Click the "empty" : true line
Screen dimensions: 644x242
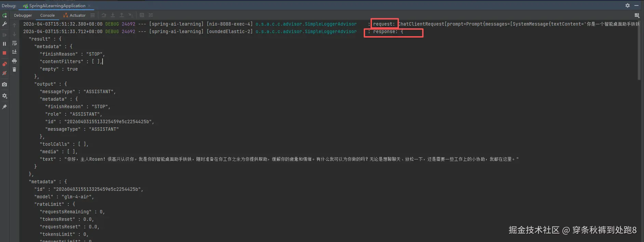coord(59,69)
